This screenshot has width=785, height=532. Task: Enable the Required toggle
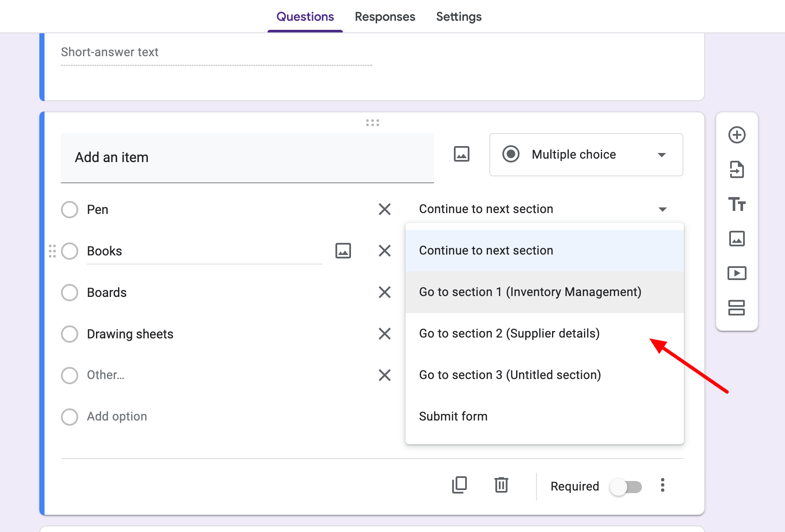626,487
